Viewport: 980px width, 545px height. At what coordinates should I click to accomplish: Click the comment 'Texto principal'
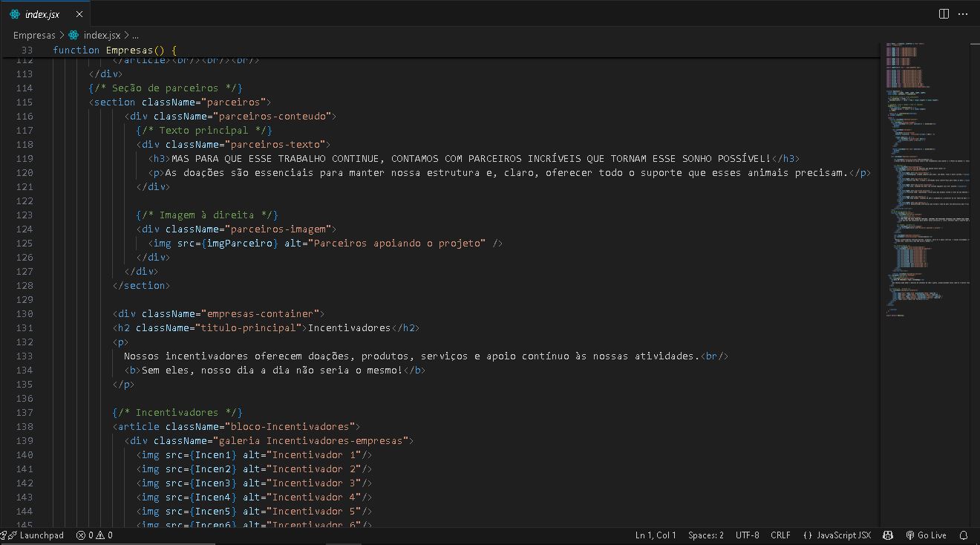204,130
